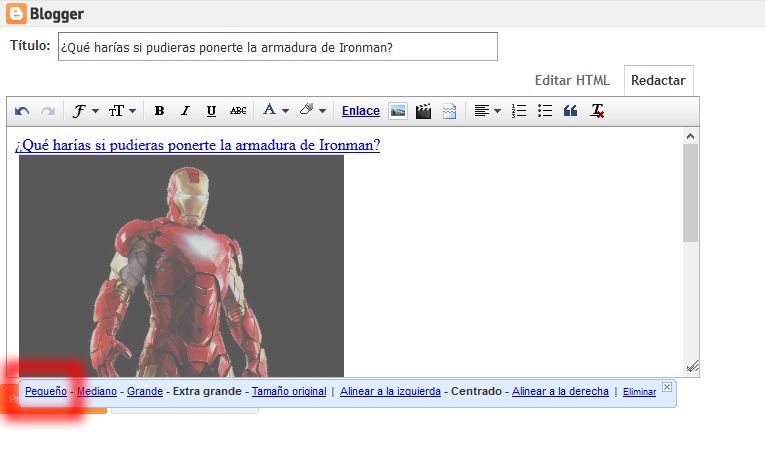Insert a bulleted list
The width and height of the screenshot is (765, 468).
click(545, 111)
